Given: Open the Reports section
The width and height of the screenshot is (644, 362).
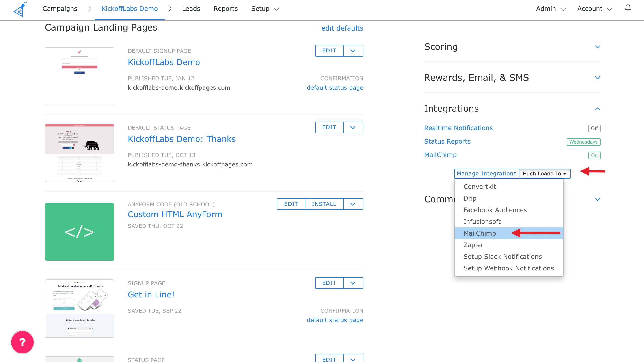Looking at the screenshot, I should click(x=225, y=9).
